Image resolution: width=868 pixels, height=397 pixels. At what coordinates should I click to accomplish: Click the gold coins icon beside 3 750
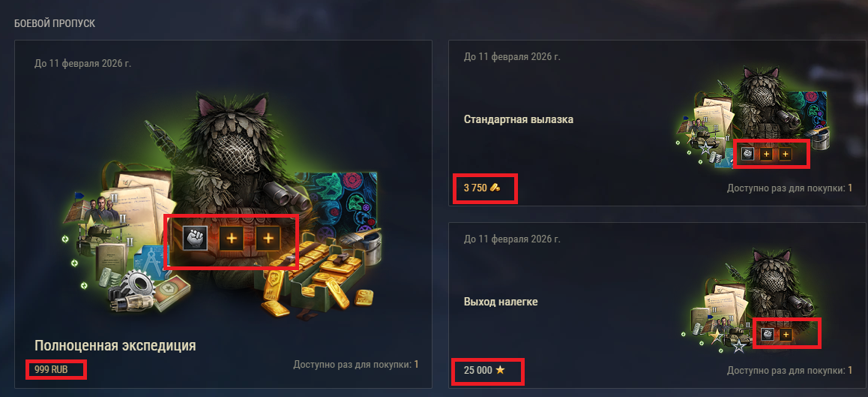click(x=495, y=188)
